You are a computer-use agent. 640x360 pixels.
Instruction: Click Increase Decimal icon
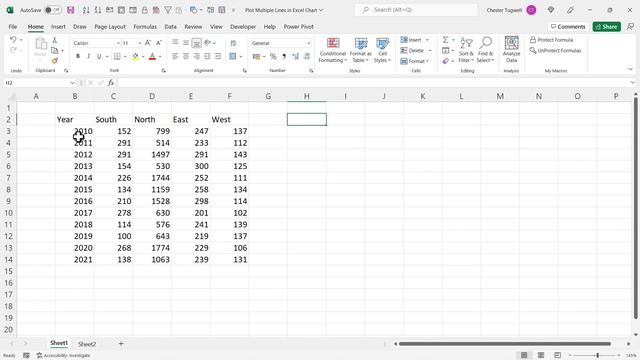295,56
